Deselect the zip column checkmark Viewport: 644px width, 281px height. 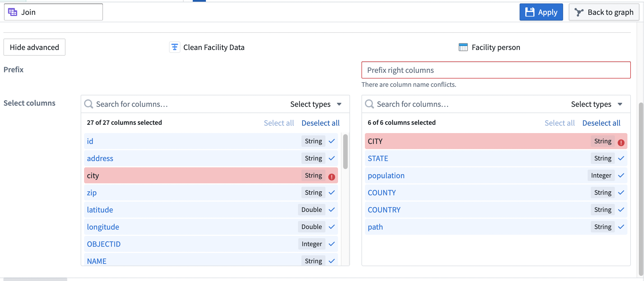click(x=332, y=192)
